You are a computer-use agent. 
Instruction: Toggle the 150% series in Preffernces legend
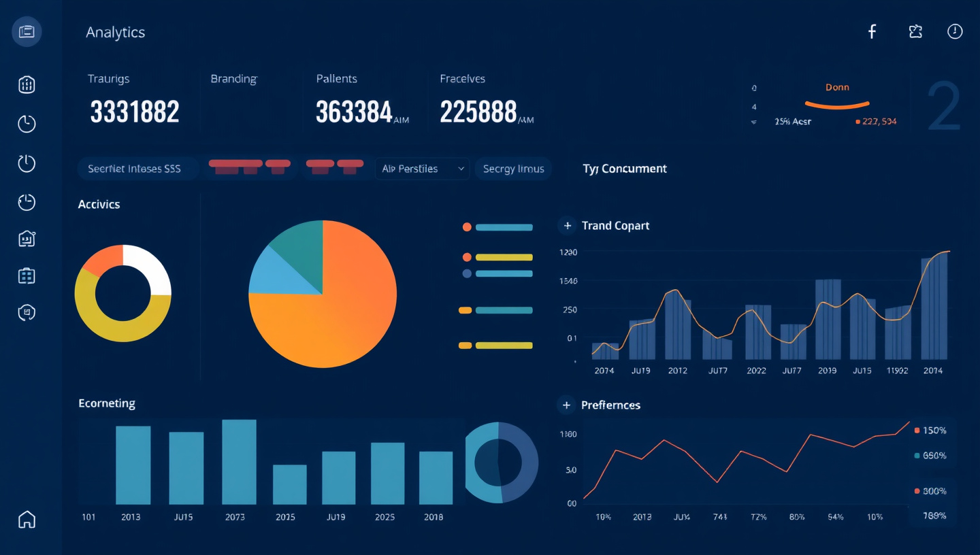(930, 431)
